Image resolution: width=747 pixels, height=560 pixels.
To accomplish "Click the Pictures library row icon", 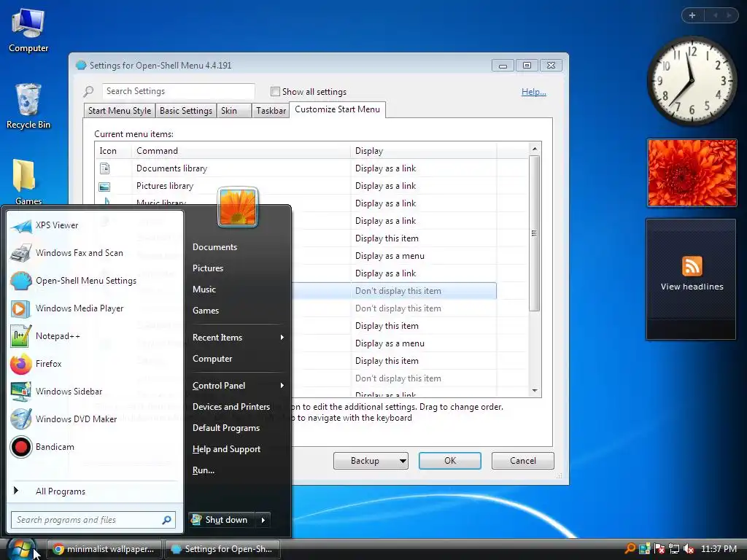I will tap(104, 186).
